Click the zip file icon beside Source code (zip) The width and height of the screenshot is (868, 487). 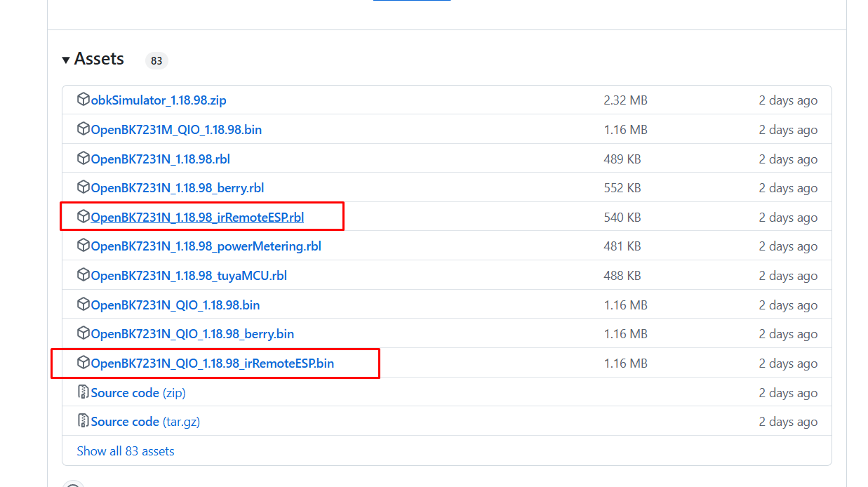[84, 392]
